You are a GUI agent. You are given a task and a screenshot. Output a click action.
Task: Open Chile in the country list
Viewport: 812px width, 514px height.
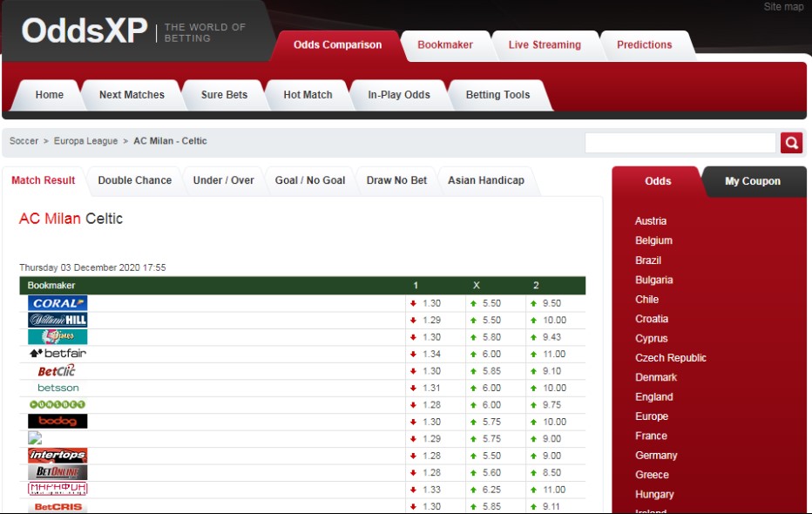(646, 299)
